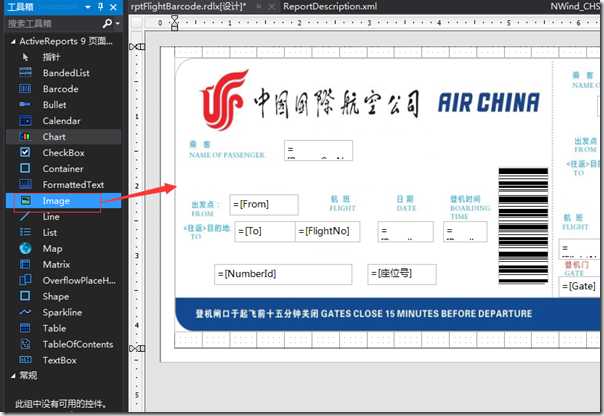Switch to the rptFlightBarcode.rdlx design tab
This screenshot has width=604, height=416.
tap(188, 7)
